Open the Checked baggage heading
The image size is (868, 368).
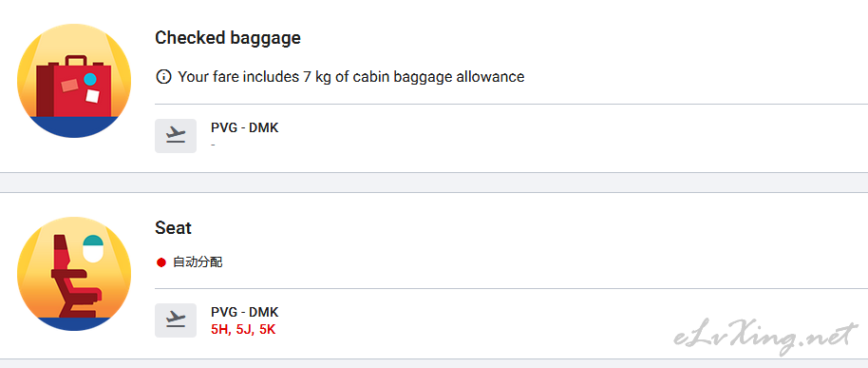pos(228,38)
